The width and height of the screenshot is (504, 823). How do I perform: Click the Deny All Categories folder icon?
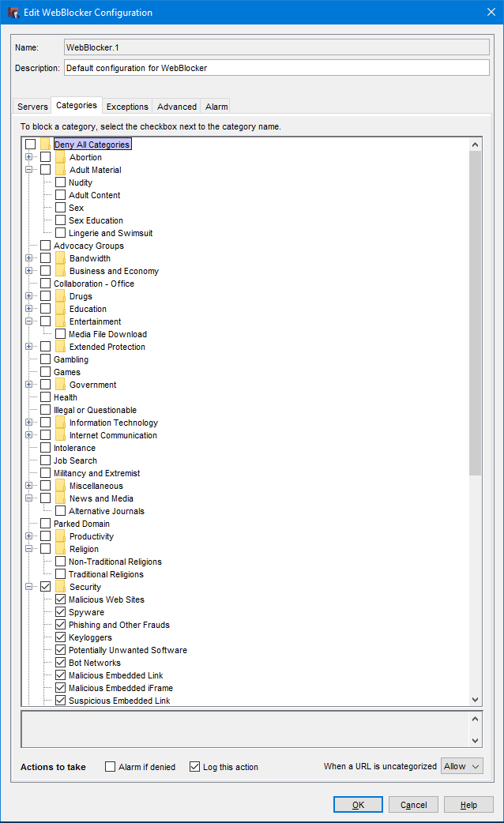[x=45, y=145]
